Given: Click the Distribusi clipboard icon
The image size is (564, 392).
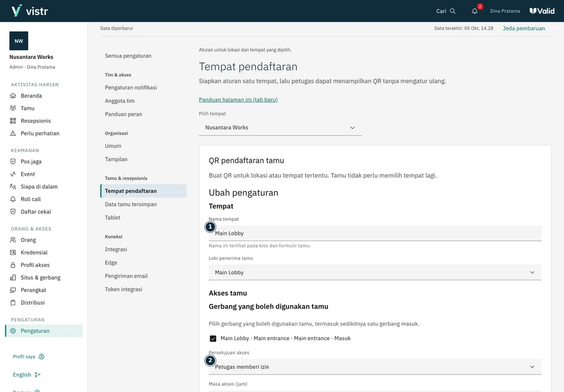Looking at the screenshot, I should (x=13, y=303).
